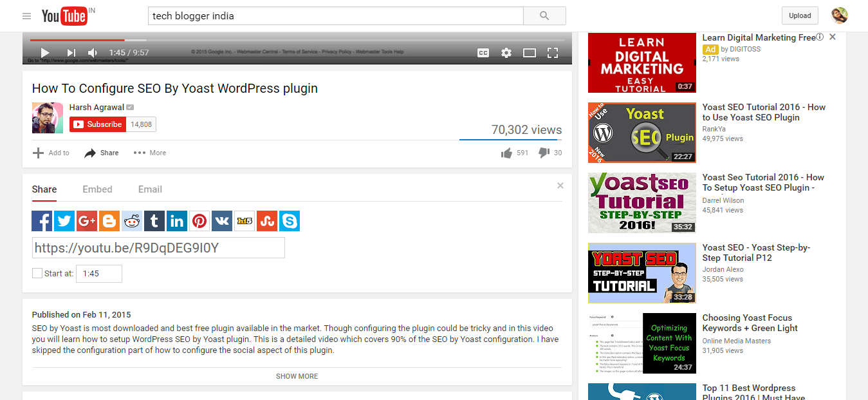Share the video on VK
This screenshot has height=400, width=868.
tap(222, 221)
